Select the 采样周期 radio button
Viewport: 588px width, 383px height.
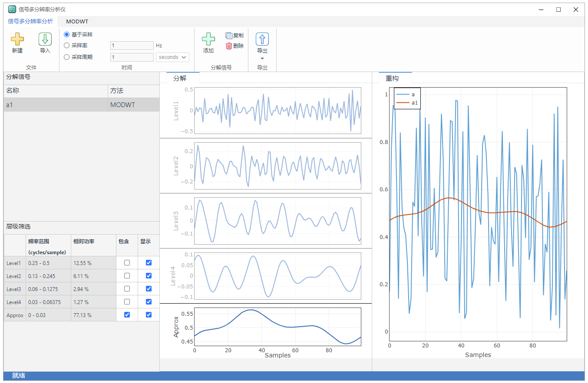pos(66,57)
